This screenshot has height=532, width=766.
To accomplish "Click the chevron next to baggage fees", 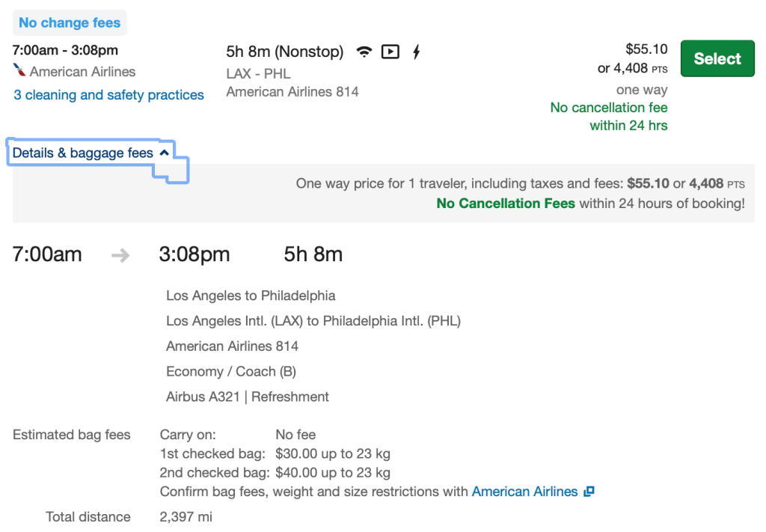I will tap(165, 153).
